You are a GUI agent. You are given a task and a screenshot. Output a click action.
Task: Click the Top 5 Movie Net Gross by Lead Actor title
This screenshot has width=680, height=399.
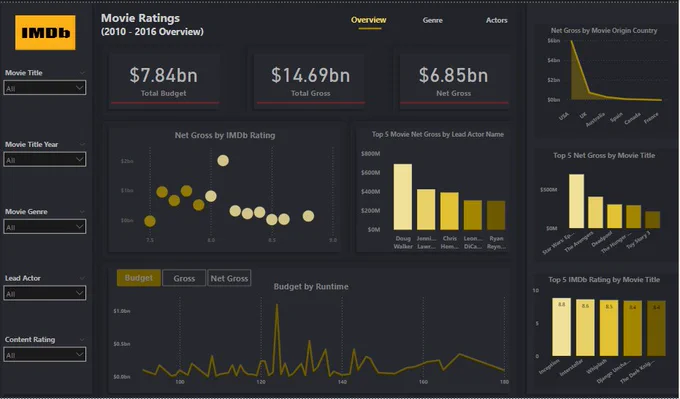438,134
